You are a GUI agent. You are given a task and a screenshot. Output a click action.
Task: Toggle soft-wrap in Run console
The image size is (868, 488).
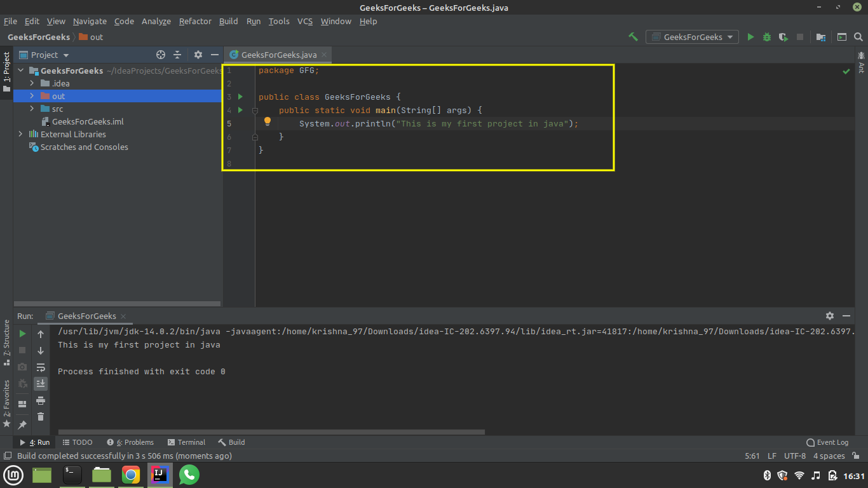tap(41, 367)
